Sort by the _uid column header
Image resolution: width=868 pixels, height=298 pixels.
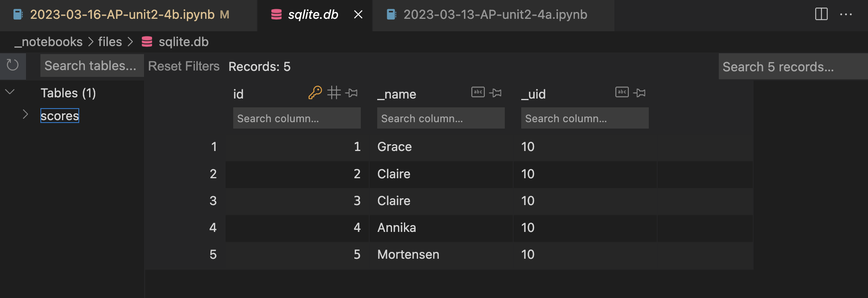coord(534,94)
